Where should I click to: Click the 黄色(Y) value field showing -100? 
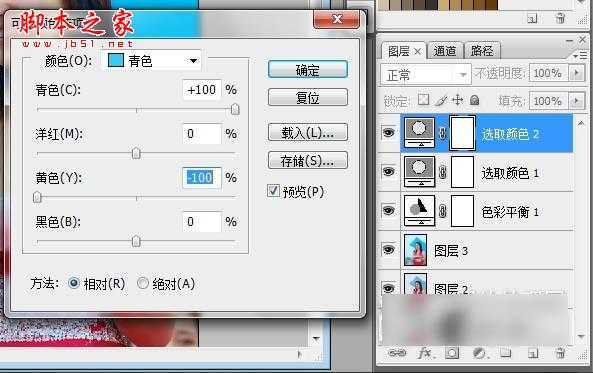point(202,178)
